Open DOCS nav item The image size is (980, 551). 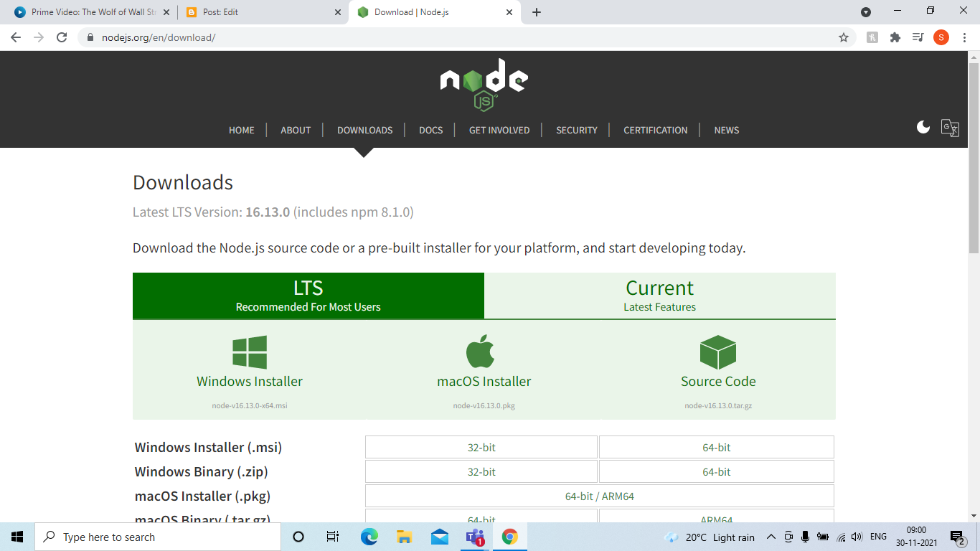coord(431,130)
